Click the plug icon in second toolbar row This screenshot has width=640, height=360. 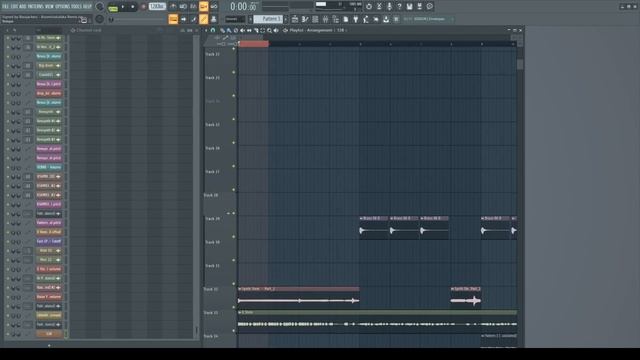pos(356,19)
